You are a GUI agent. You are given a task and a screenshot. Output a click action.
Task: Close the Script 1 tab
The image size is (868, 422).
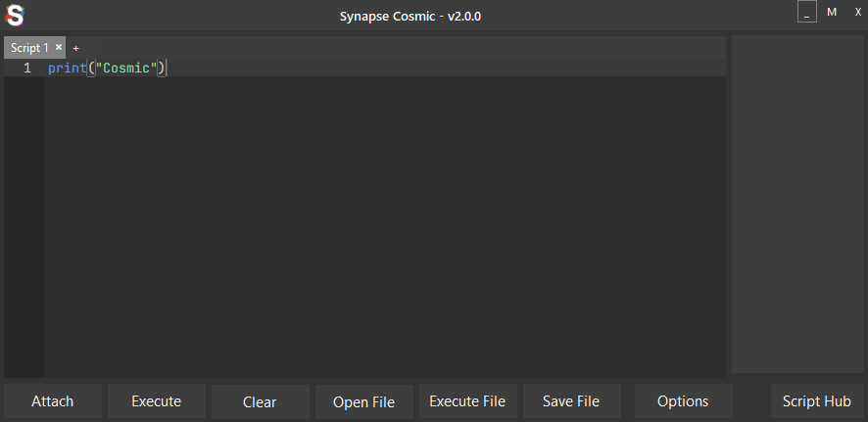point(59,47)
